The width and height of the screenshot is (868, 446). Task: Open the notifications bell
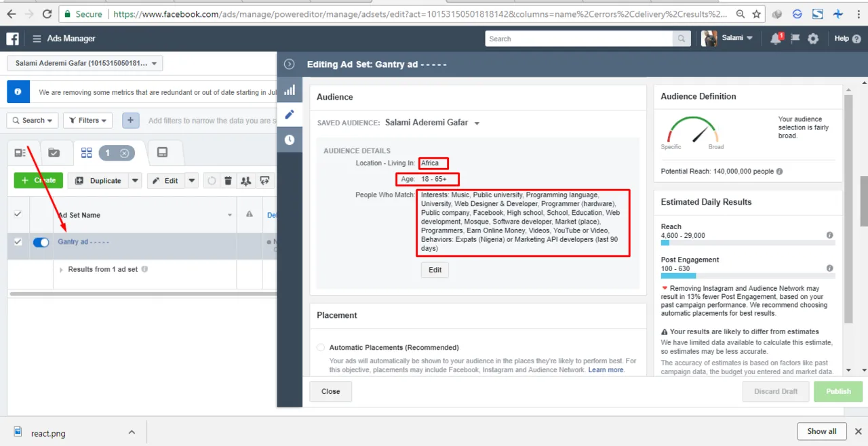click(x=776, y=39)
